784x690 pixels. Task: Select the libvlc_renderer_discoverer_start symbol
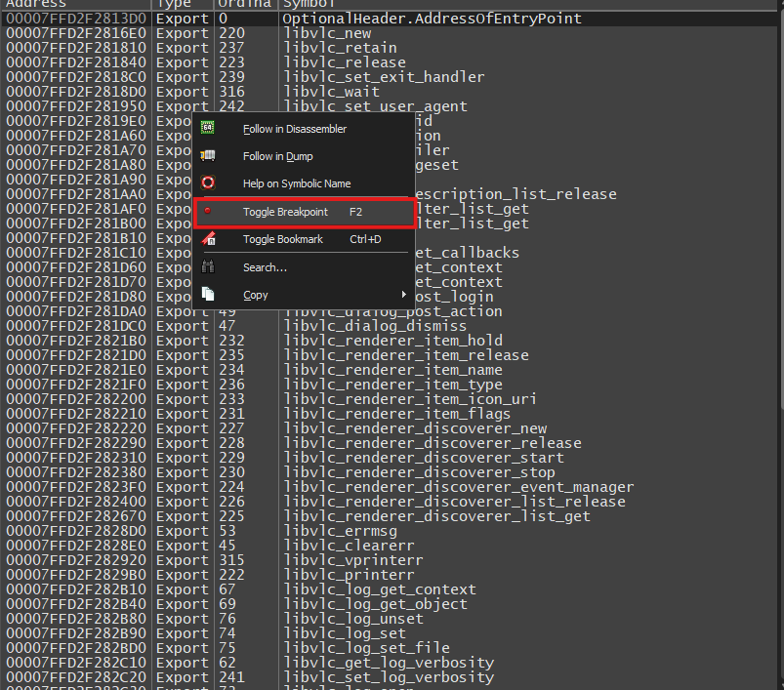click(424, 458)
